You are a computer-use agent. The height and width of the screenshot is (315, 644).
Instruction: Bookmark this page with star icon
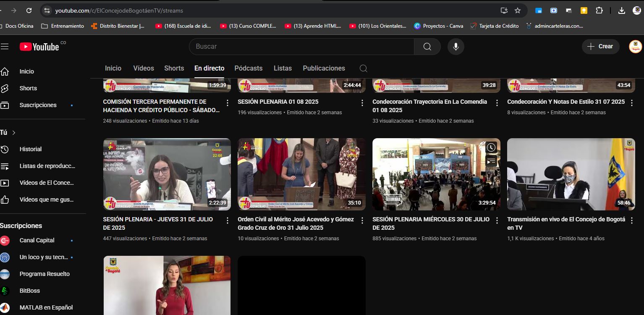point(518,10)
